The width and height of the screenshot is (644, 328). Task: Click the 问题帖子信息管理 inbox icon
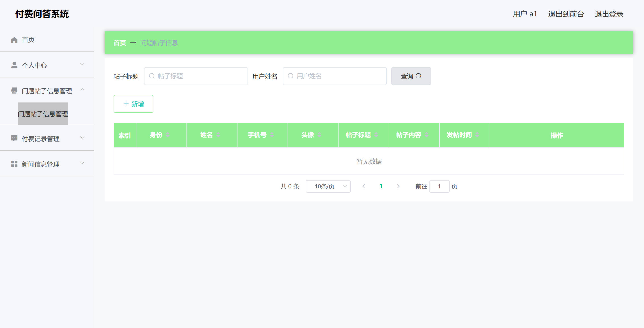point(14,91)
